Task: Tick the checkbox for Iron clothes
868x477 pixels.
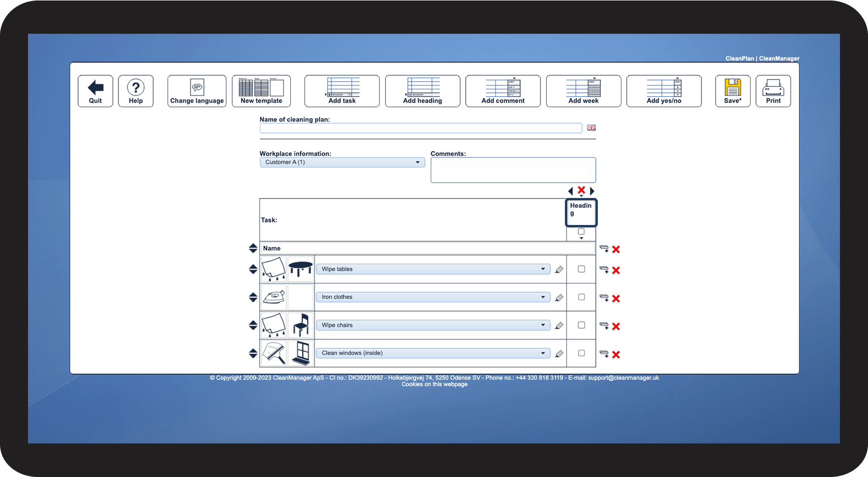Action: 582,297
